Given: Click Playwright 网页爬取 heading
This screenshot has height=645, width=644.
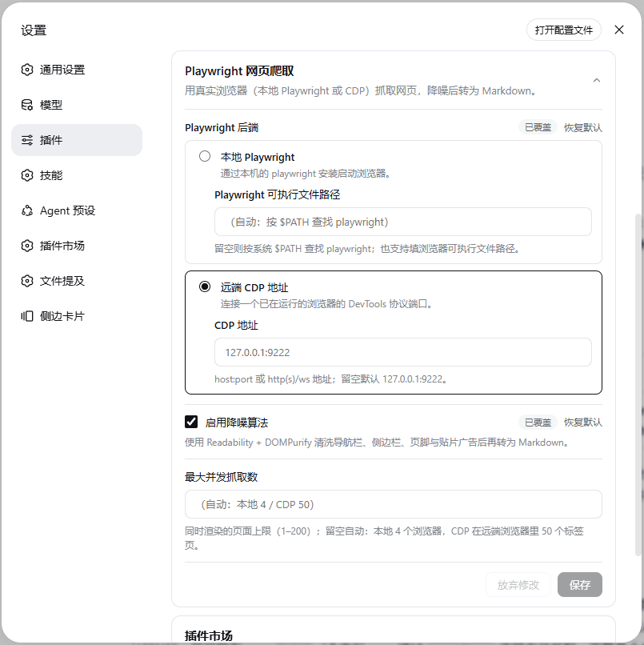Looking at the screenshot, I should coord(239,70).
